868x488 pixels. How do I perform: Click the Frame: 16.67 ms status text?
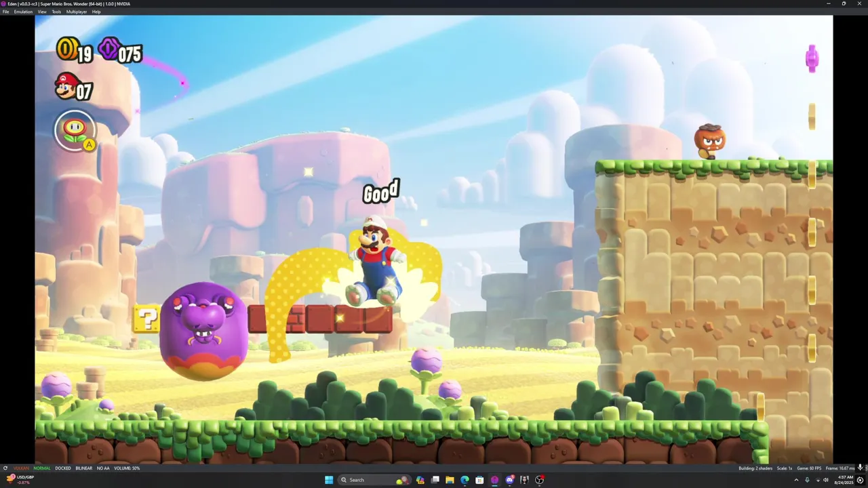840,468
